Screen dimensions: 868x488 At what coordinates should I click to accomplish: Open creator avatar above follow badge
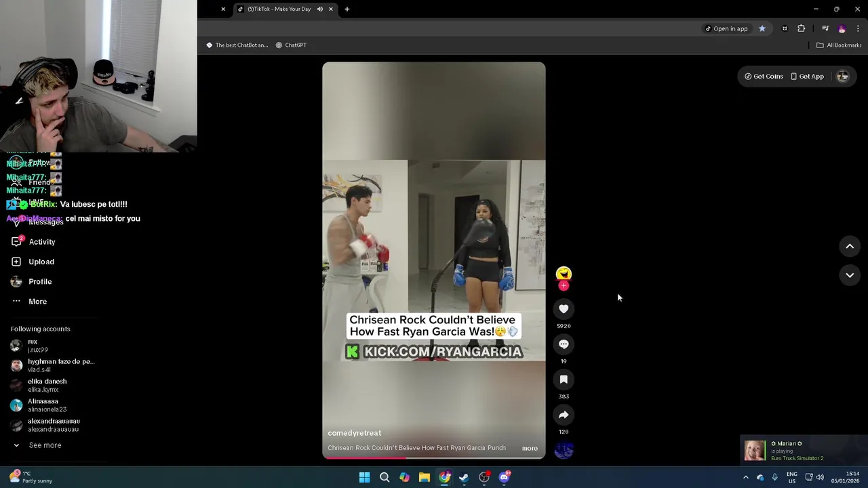pyautogui.click(x=564, y=274)
